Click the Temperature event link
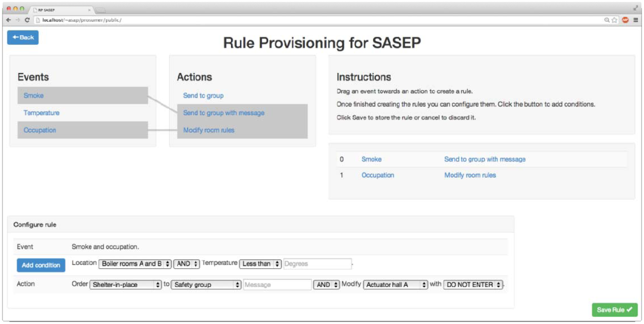The width and height of the screenshot is (644, 324). 42,113
